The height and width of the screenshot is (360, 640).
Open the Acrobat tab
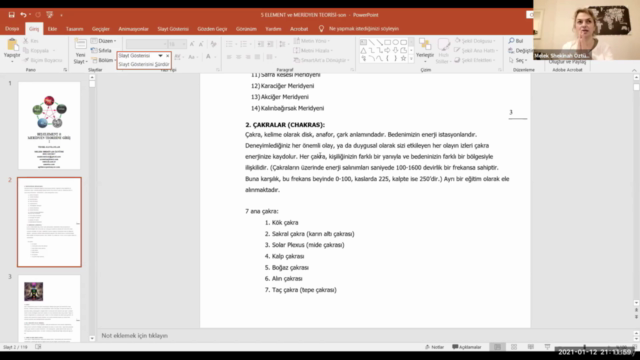click(x=299, y=29)
